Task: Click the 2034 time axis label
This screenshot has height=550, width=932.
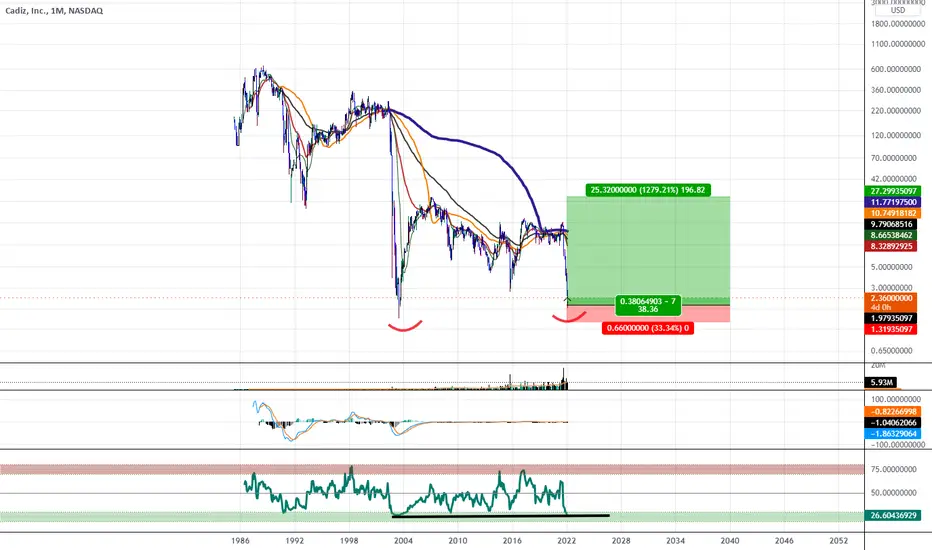Action: coord(675,541)
